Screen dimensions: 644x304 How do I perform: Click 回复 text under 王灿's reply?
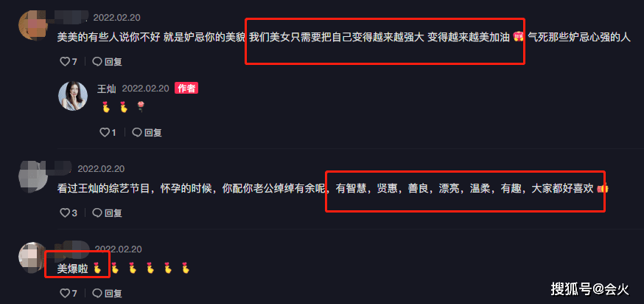coord(153,133)
